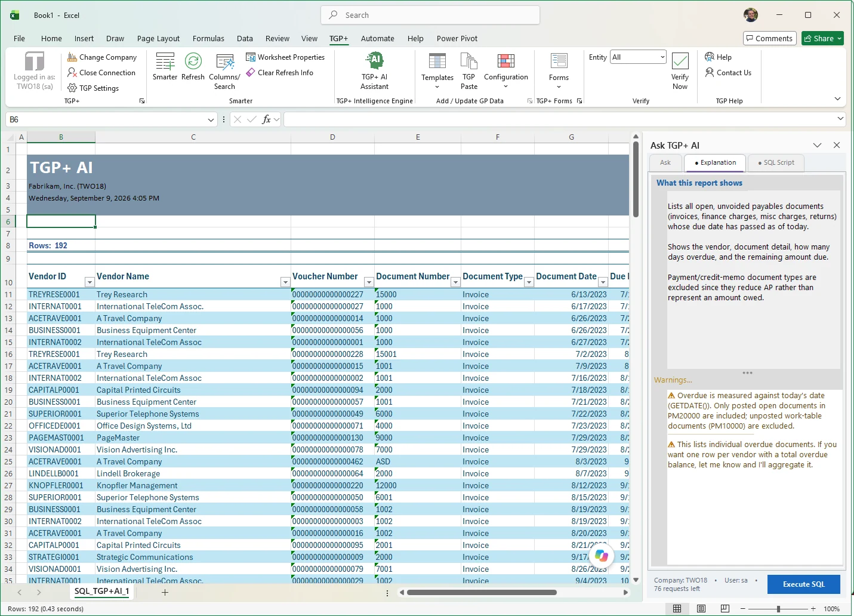The image size is (854, 616).
Task: Switch to Page Break Preview
Action: pyautogui.click(x=725, y=609)
